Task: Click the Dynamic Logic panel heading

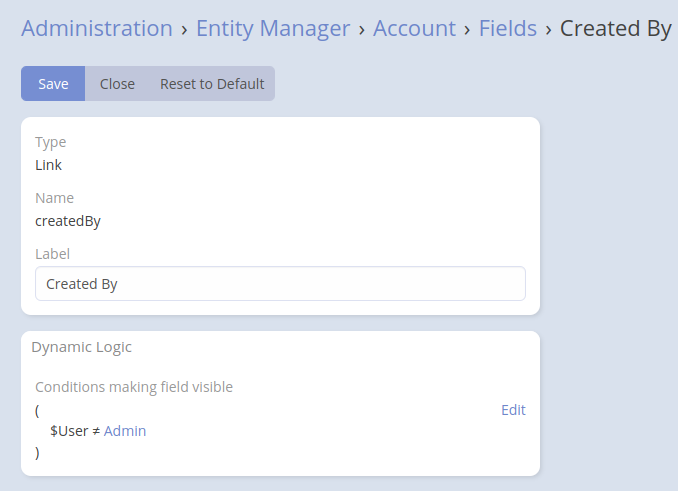Action: coord(82,348)
